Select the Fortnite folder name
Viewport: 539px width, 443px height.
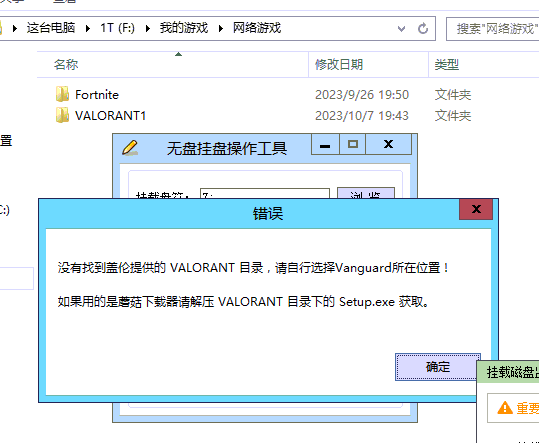pyautogui.click(x=97, y=95)
